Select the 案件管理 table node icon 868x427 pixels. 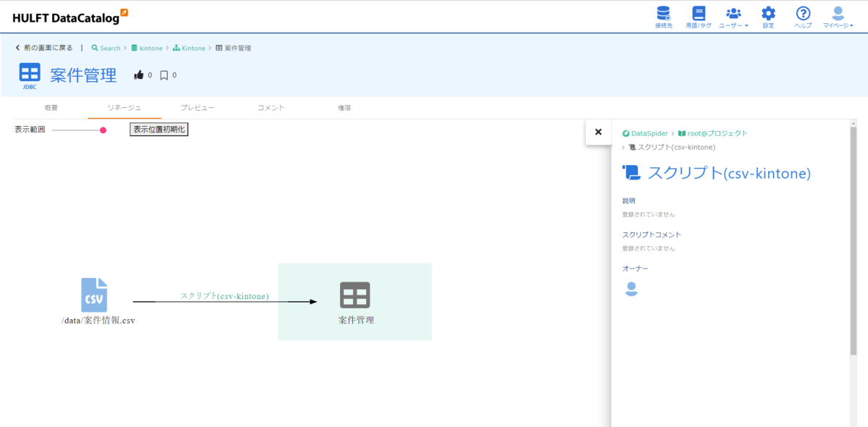355,295
